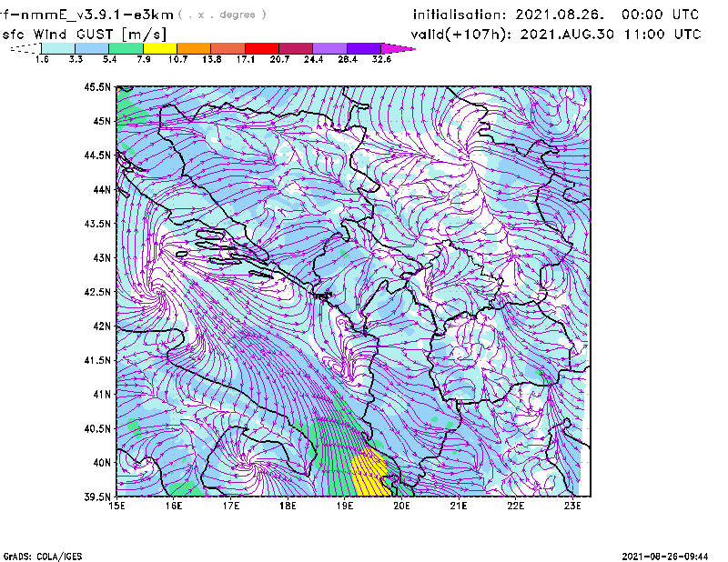Click the '40.5N' latitude label

coord(97,428)
